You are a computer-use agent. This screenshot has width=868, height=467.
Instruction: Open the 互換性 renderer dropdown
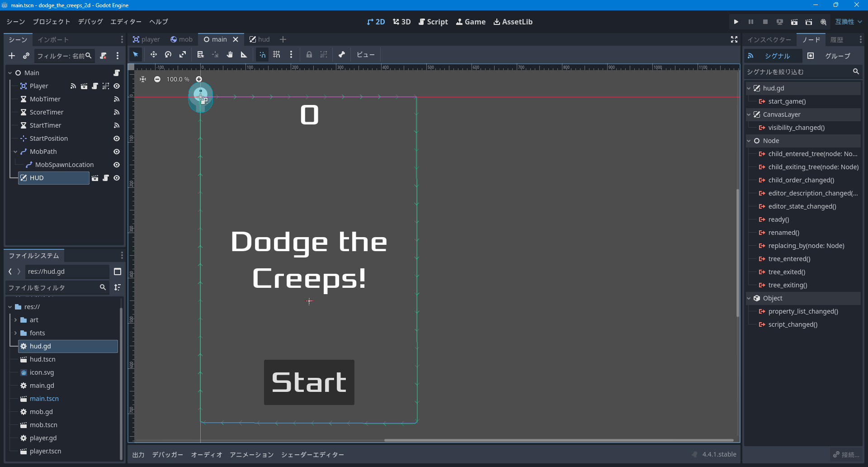click(849, 22)
